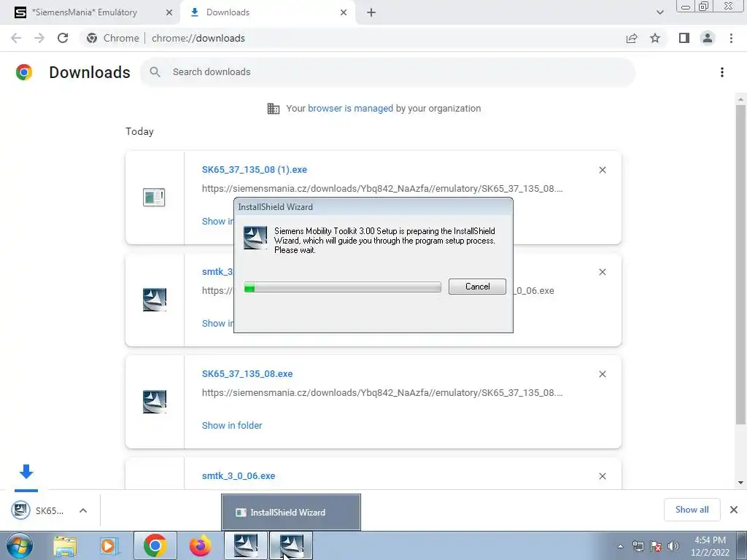This screenshot has width=747, height=560.
Task: Open SK65_37_135_08 (1).exe file link
Action: pos(255,169)
